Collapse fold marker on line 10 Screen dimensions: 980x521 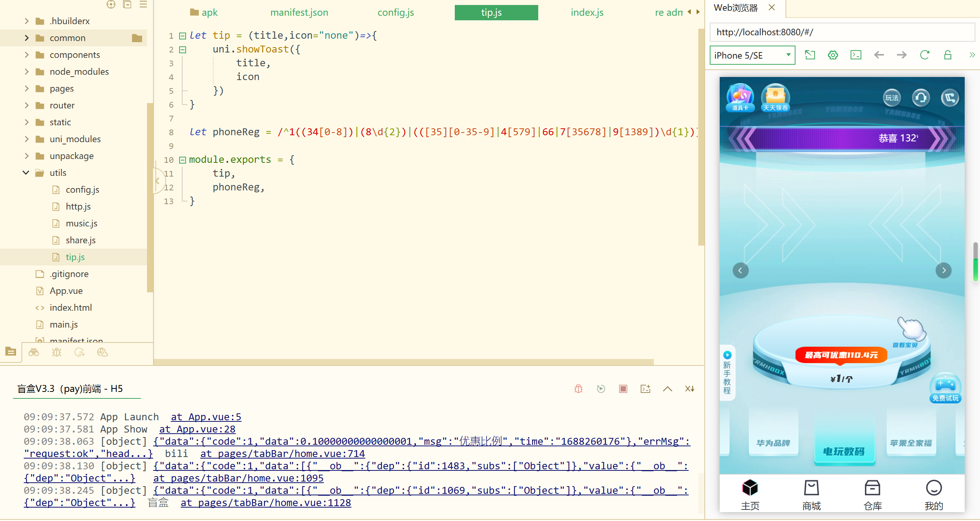pos(183,160)
